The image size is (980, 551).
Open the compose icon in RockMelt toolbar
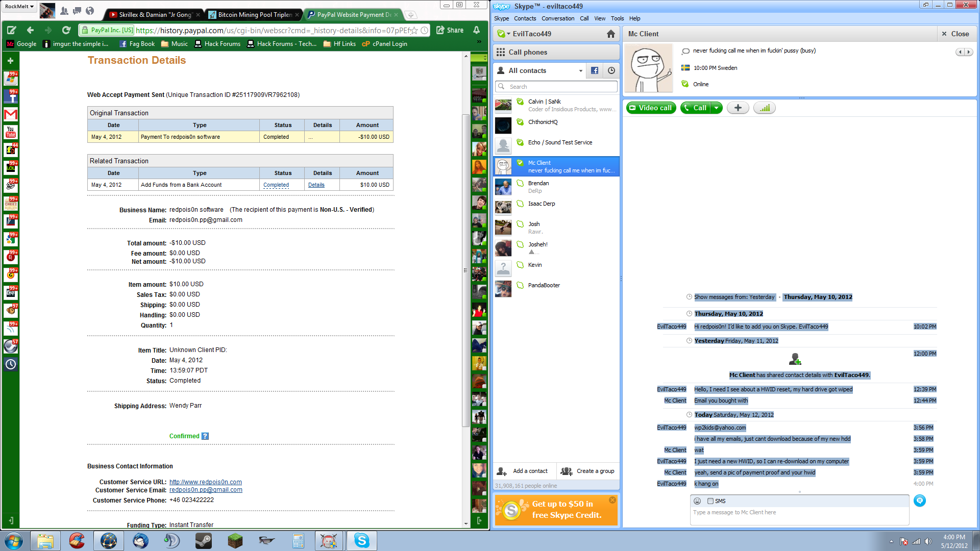(11, 30)
